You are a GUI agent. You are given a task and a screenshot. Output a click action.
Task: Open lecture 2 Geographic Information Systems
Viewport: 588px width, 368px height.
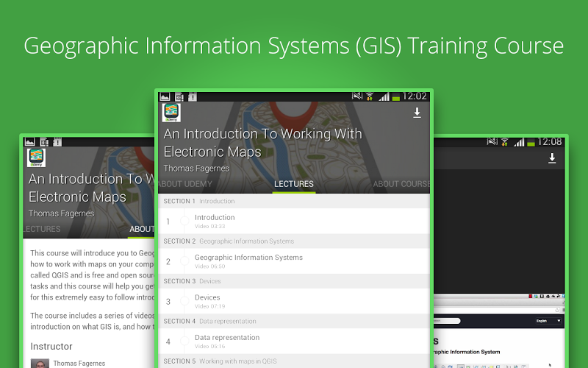tap(294, 261)
